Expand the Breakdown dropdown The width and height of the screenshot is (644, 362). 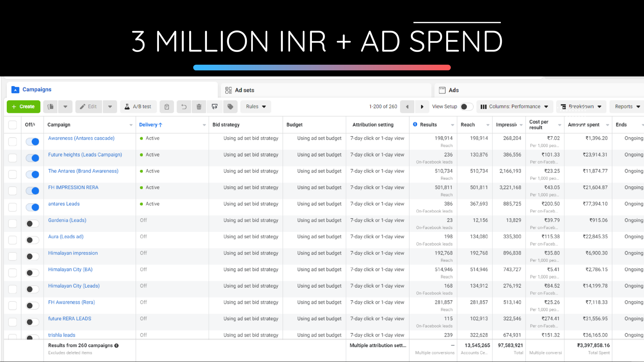581,107
